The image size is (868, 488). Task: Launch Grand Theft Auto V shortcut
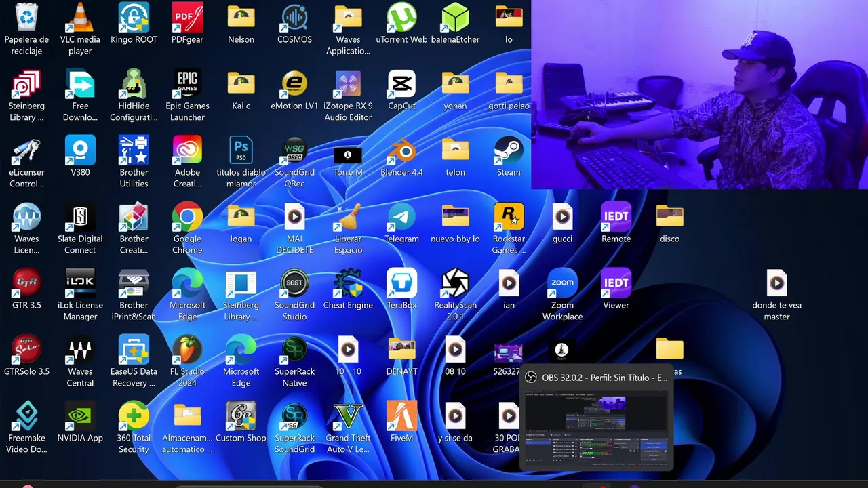coord(348,417)
